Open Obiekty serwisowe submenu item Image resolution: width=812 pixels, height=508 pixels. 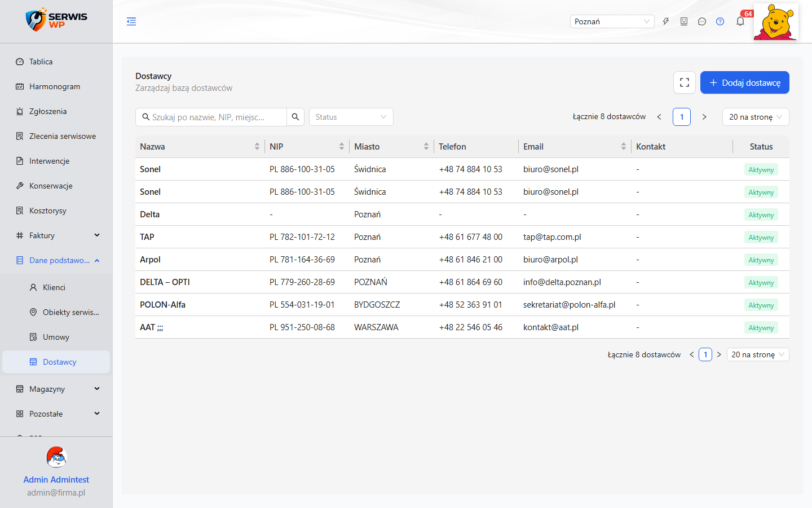click(56, 312)
